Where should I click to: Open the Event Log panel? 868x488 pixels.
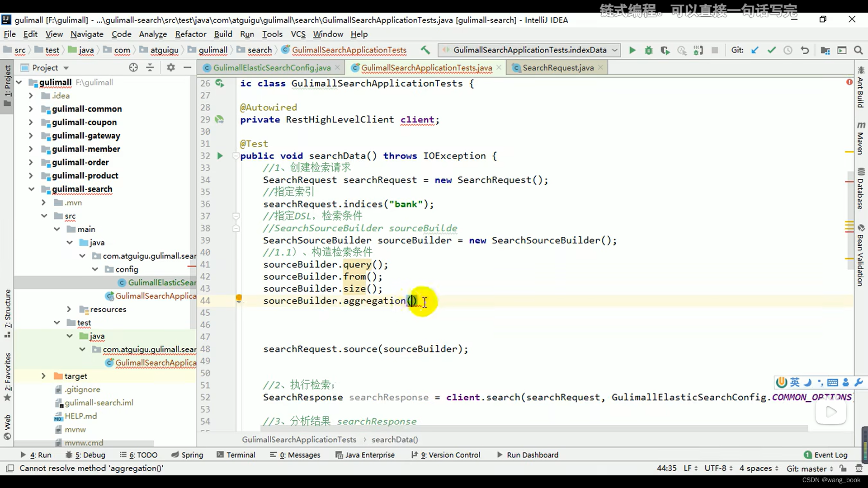click(826, 455)
